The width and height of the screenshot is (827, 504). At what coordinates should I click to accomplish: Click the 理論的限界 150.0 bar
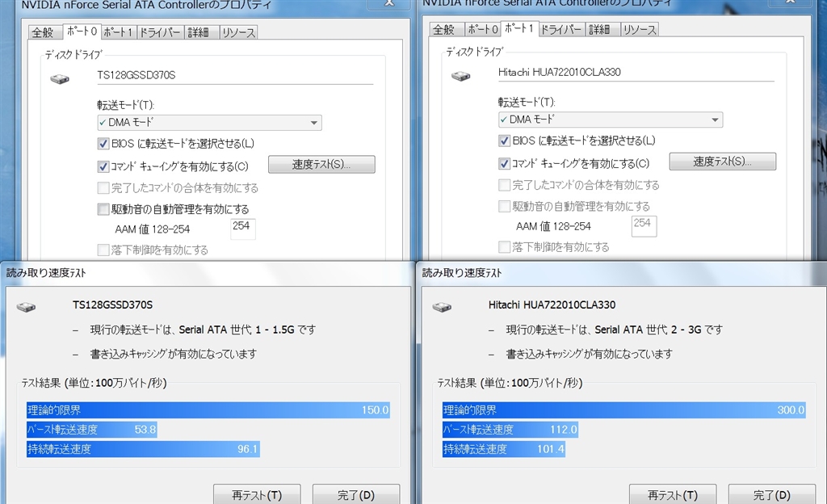[x=208, y=410]
